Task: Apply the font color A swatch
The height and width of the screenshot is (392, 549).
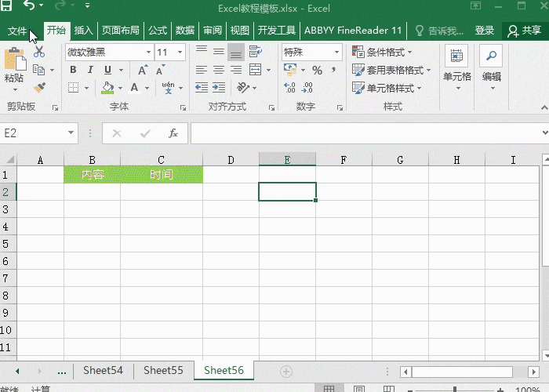Action: [135, 88]
